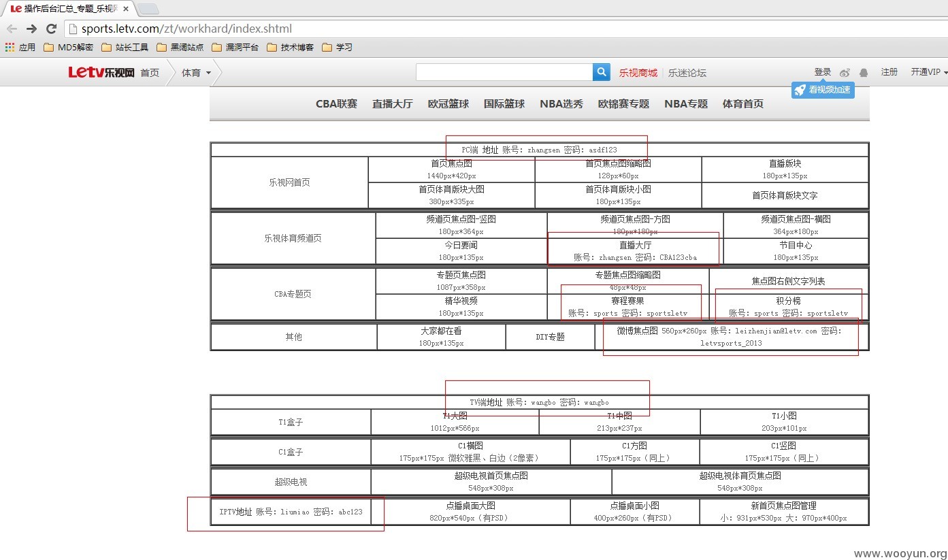Open the CBA联赛 nav item
The image size is (948, 560).
coord(336,103)
